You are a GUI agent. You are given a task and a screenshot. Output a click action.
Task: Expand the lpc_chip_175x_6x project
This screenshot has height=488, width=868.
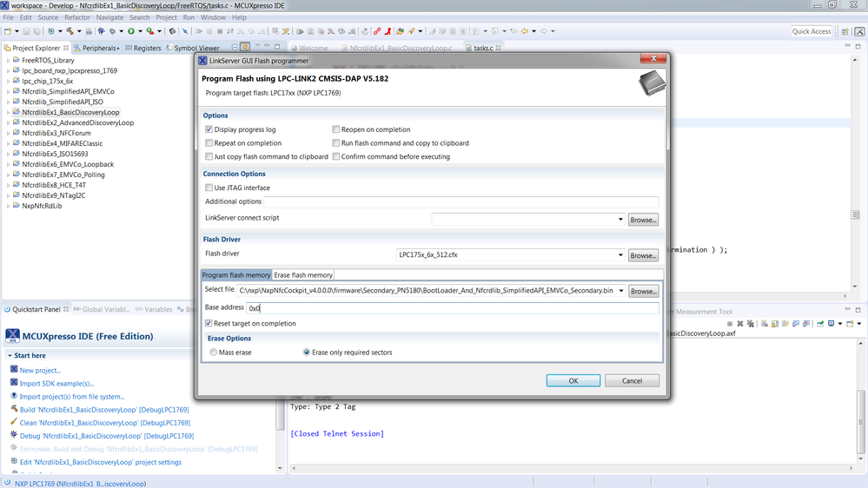8,82
